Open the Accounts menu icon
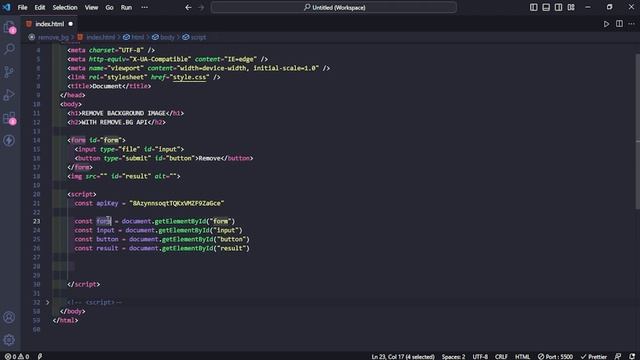The width and height of the screenshot is (640, 360). [9, 317]
